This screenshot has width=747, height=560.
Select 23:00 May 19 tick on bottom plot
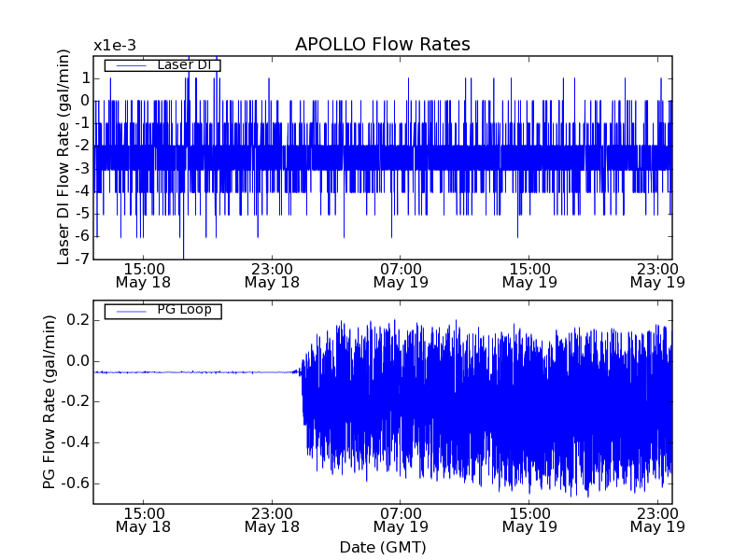[x=658, y=520]
